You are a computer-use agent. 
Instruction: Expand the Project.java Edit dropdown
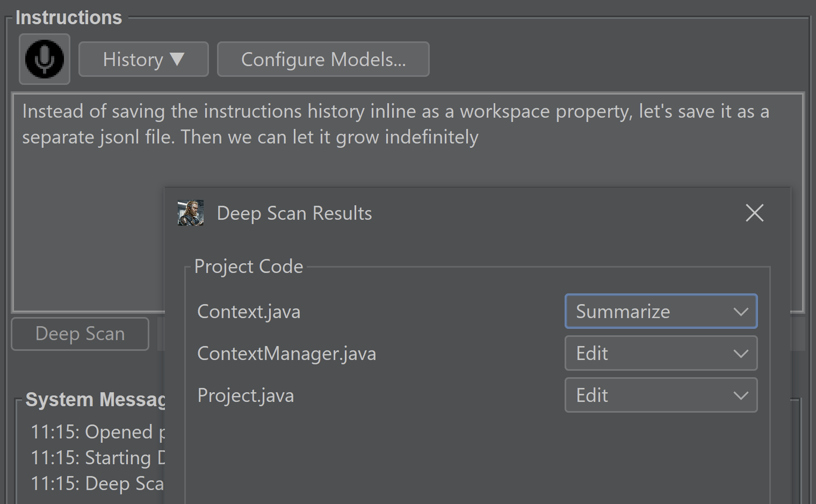pos(660,395)
